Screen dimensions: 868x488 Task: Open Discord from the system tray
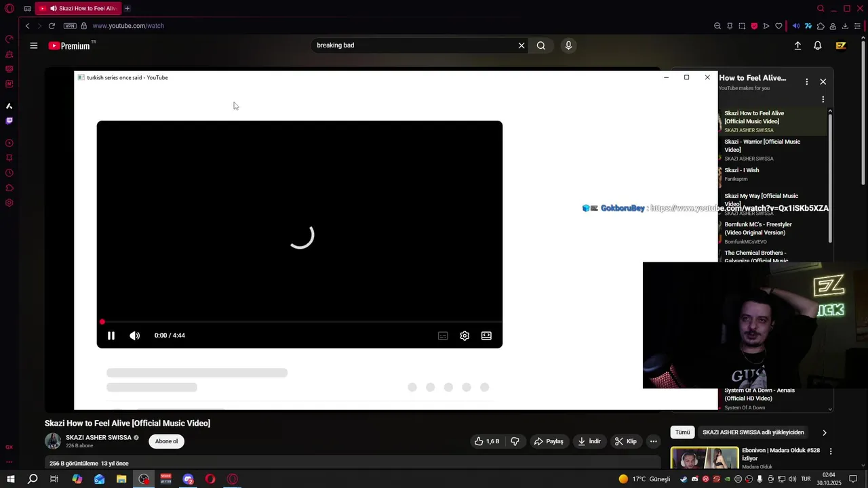point(694,479)
